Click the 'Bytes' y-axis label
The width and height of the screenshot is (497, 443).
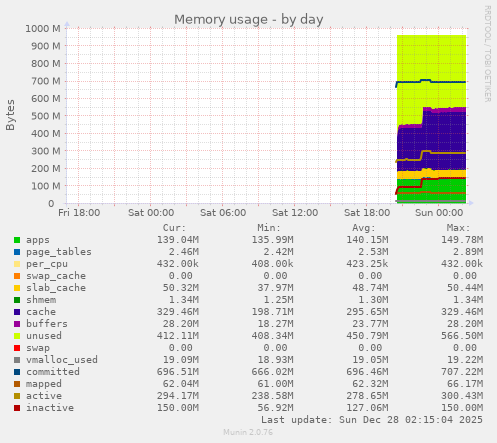[x=10, y=115]
